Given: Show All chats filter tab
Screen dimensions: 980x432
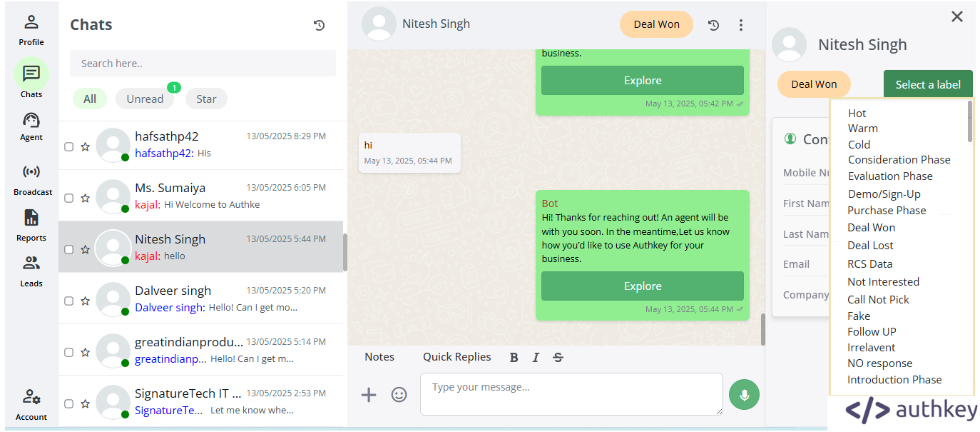Looking at the screenshot, I should [90, 99].
